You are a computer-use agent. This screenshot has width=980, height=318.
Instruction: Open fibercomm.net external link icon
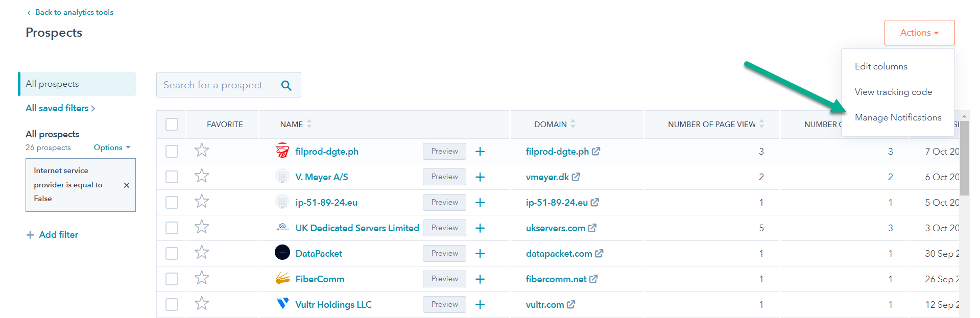pyautogui.click(x=593, y=279)
